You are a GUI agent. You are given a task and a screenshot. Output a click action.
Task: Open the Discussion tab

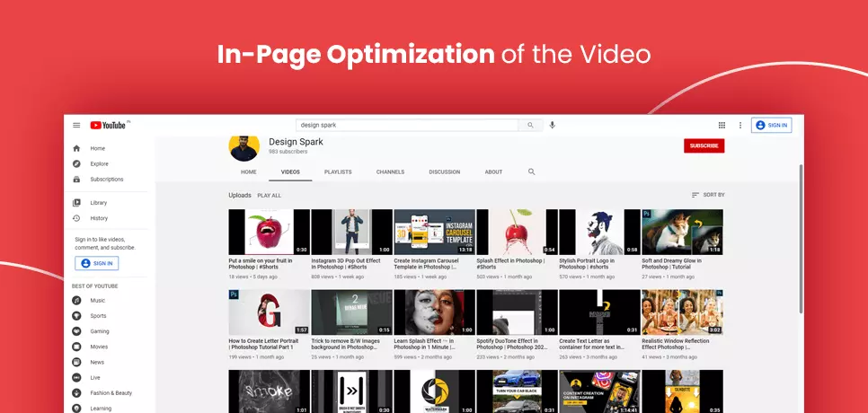(445, 172)
